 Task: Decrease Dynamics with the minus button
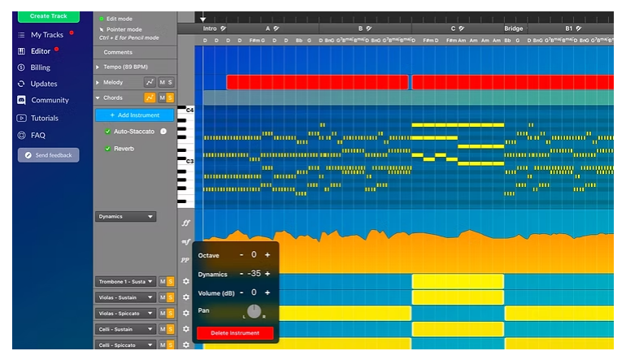pyautogui.click(x=241, y=274)
